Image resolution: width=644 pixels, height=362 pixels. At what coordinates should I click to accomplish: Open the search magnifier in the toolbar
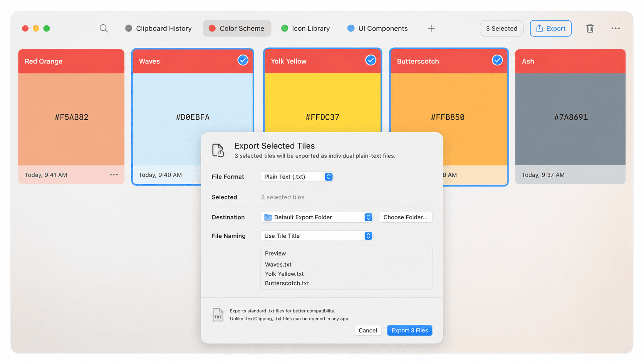pyautogui.click(x=104, y=28)
